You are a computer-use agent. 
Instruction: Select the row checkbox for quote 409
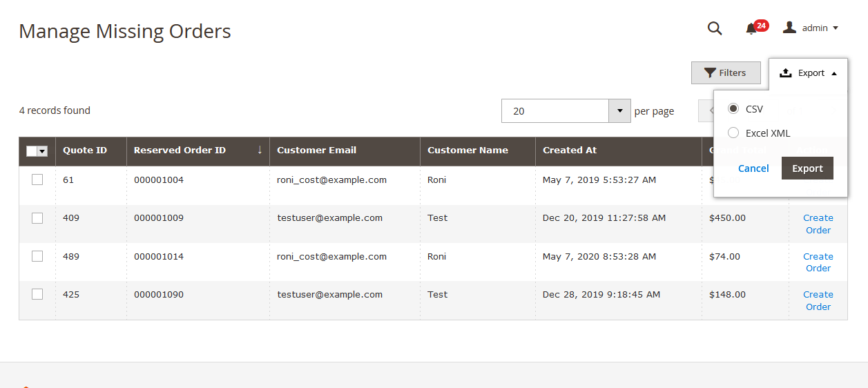pos(37,218)
